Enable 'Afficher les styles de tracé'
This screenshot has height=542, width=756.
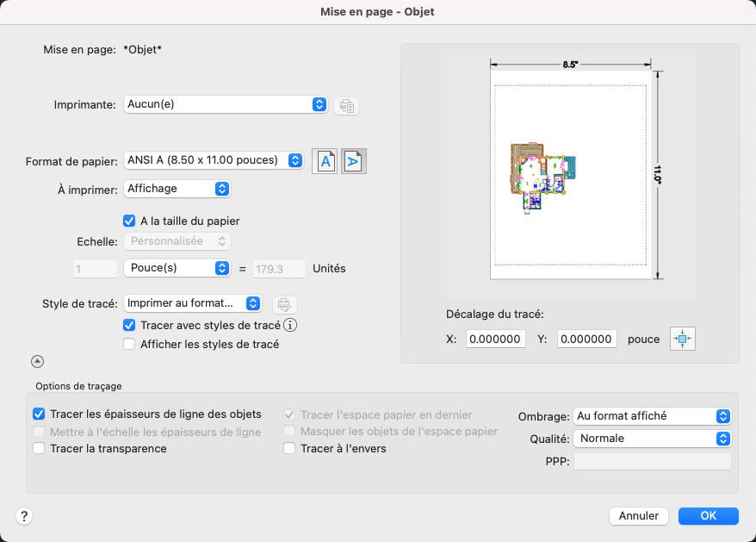click(130, 345)
